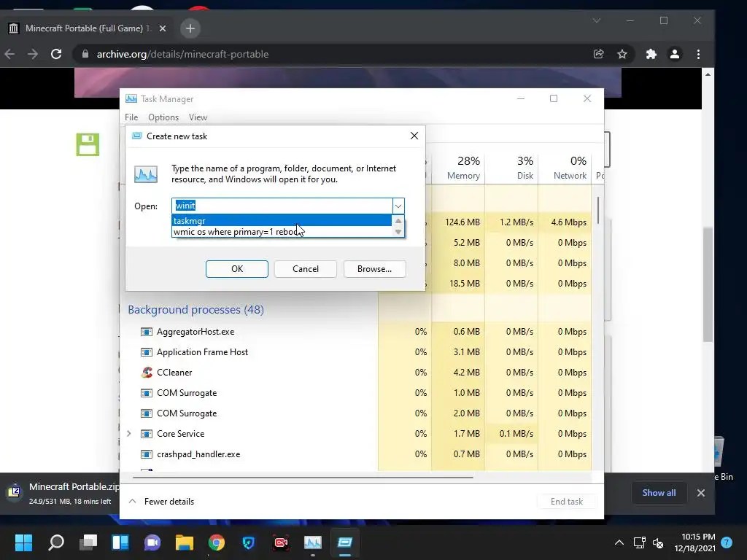Screen dimensions: 747x560
Task: Open the Task Manager File menu
Action: [131, 117]
